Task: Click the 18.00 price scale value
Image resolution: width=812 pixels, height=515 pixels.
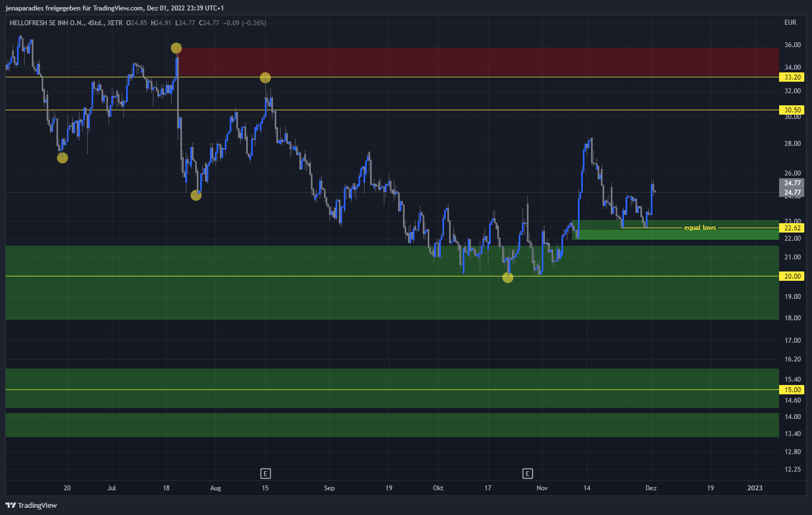Action: [x=792, y=318]
